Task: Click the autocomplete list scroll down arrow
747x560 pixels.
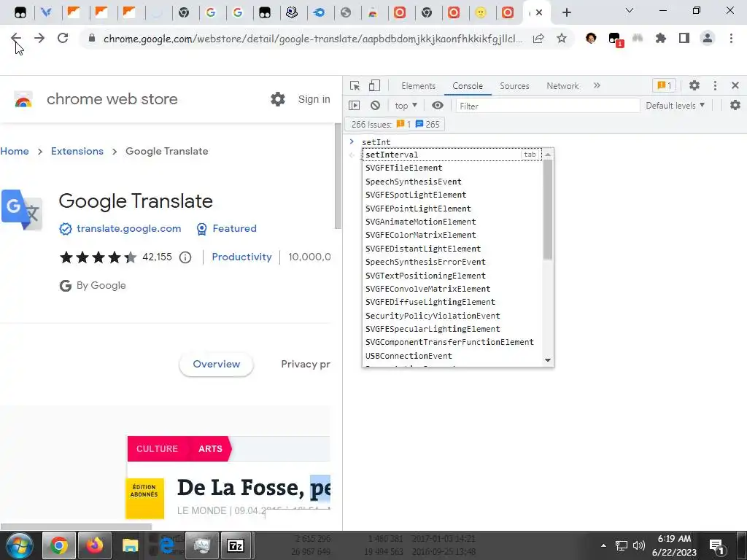Action: [548, 360]
